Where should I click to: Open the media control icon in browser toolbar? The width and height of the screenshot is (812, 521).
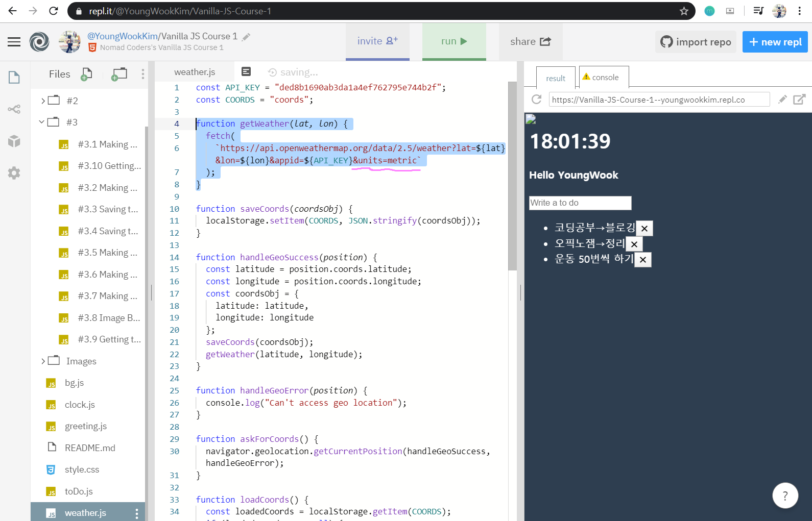[758, 11]
